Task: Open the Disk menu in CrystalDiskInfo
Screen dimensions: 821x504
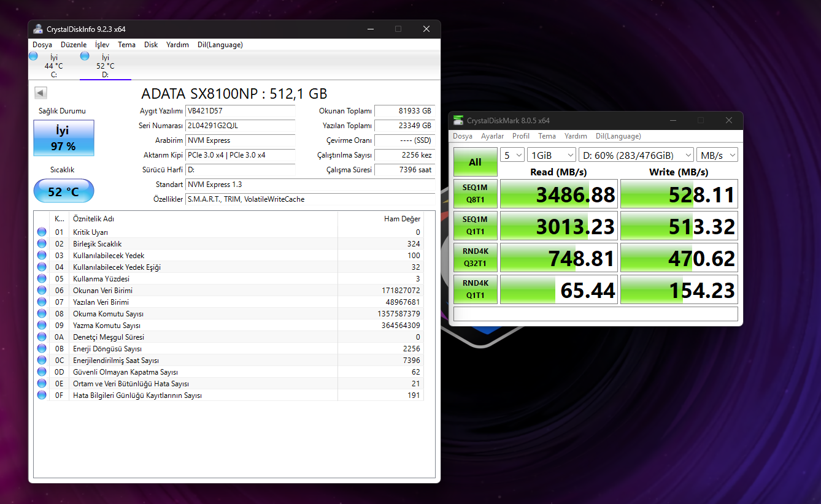Action: [151, 45]
